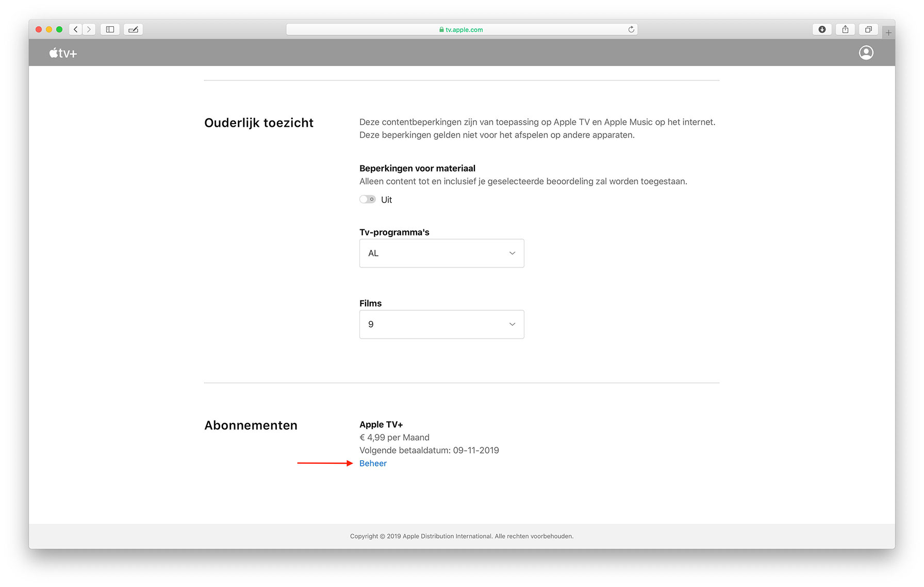Close the Safari window with red button
This screenshot has width=924, height=587.
(x=39, y=29)
